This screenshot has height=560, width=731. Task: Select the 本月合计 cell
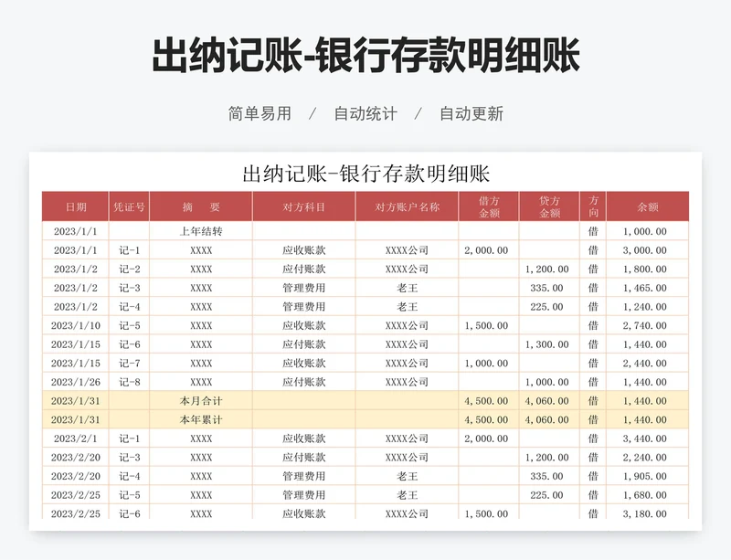point(201,401)
